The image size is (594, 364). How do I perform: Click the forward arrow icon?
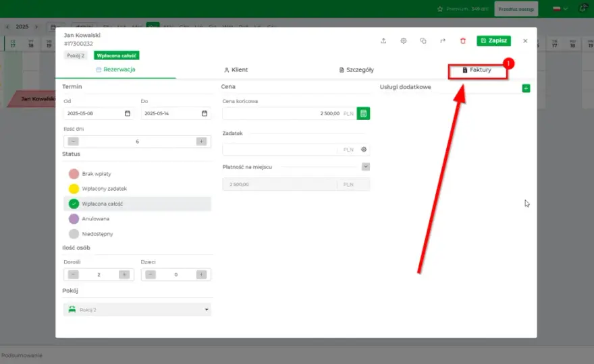coord(443,41)
